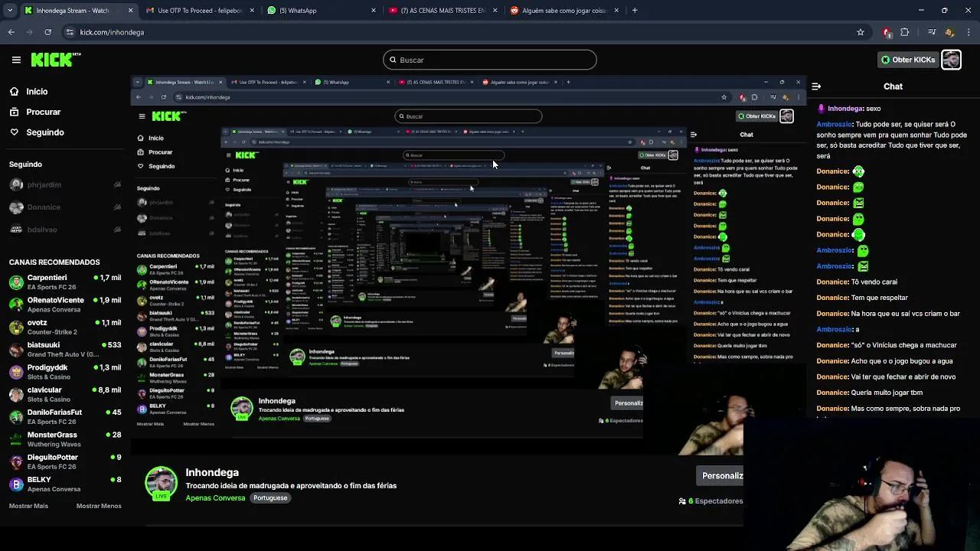Image resolution: width=980 pixels, height=551 pixels.
Task: Switch to the AS CENAS MAIS TRISTES YouTube tab
Action: point(442,11)
